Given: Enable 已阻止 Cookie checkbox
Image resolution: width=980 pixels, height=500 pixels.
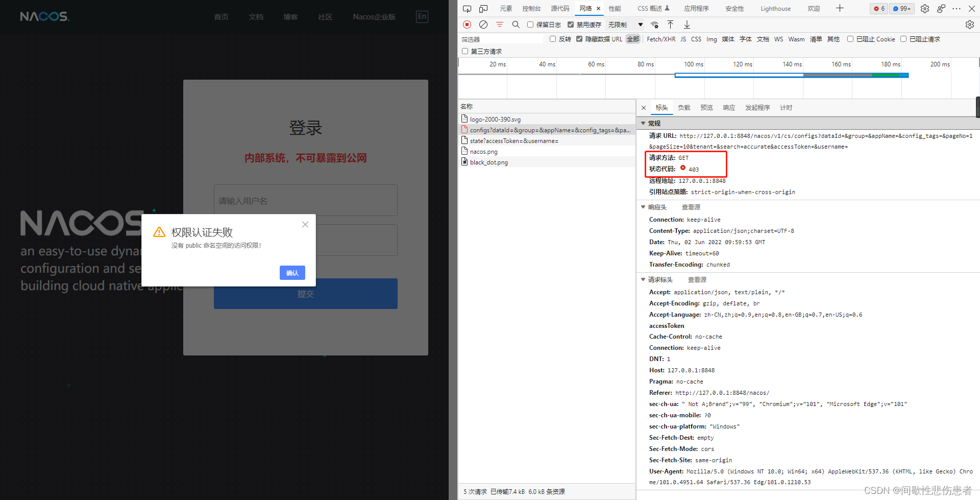Looking at the screenshot, I should [x=850, y=39].
